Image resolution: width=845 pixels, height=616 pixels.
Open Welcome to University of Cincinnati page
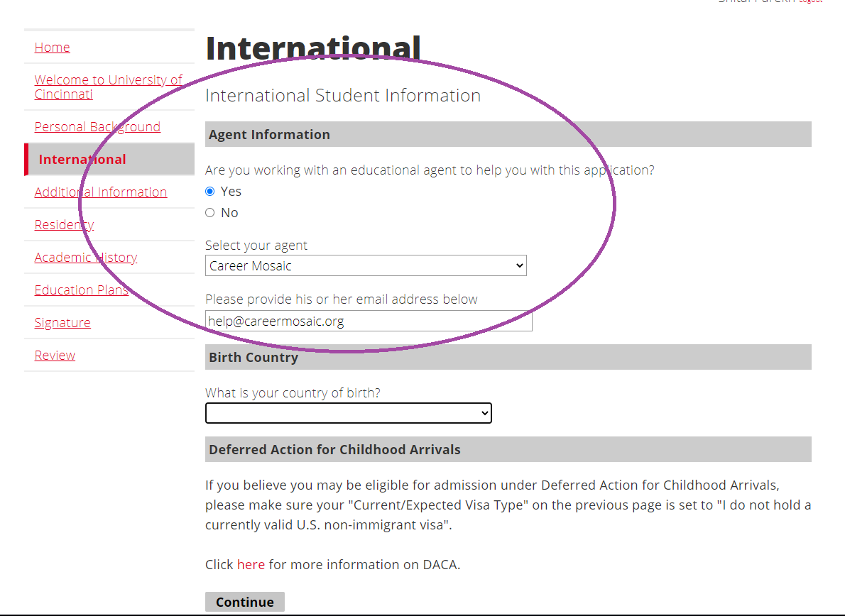pos(109,87)
